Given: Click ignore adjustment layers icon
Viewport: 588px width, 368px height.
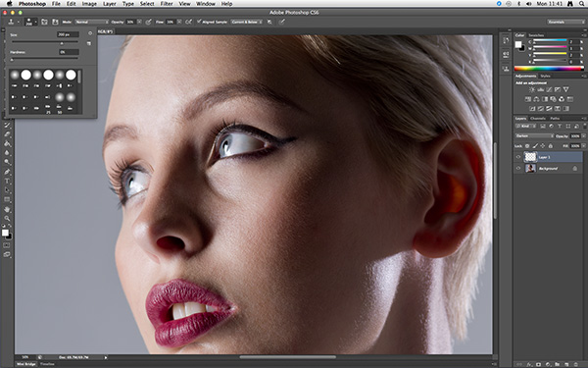Looking at the screenshot, I should coord(269,22).
